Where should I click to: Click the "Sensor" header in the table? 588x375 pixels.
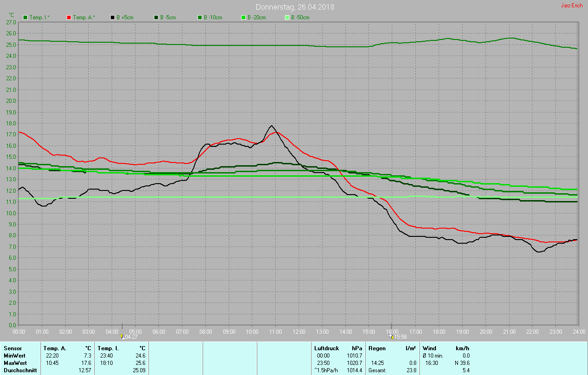(12, 348)
